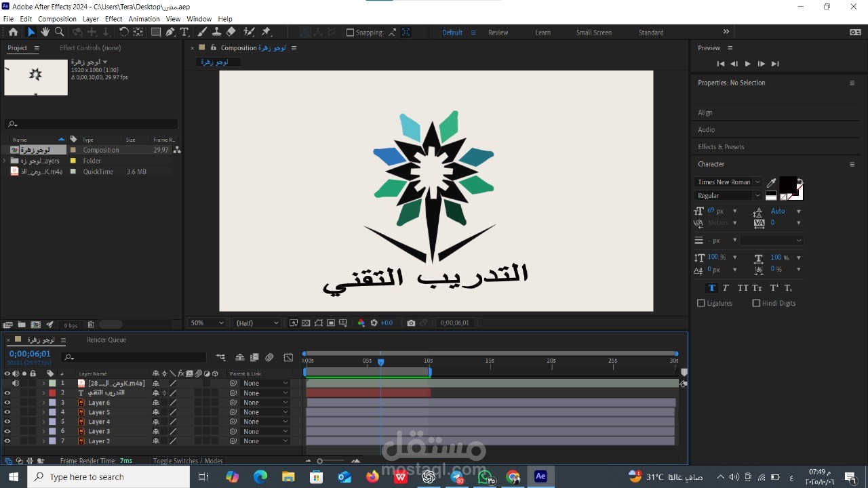
Task: Choose the Brush tool from the toolbar
Action: [201, 32]
